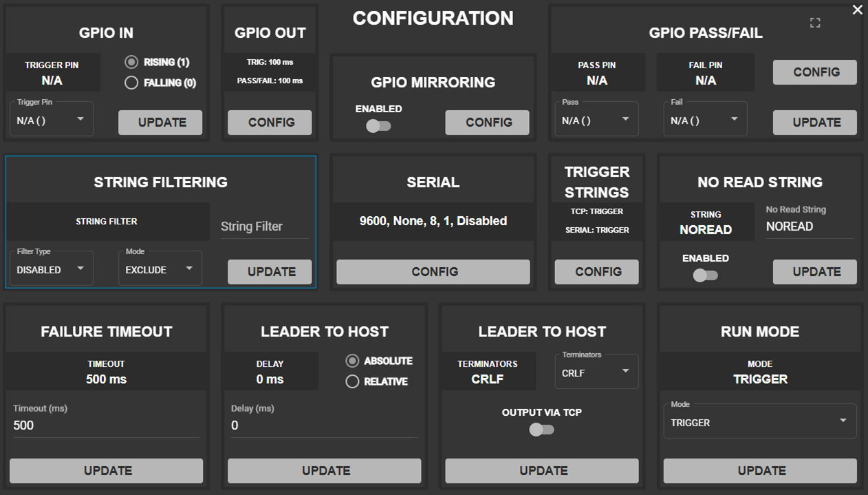Click the Serial CONFIG button
Viewport: 868px width, 495px height.
tap(433, 272)
